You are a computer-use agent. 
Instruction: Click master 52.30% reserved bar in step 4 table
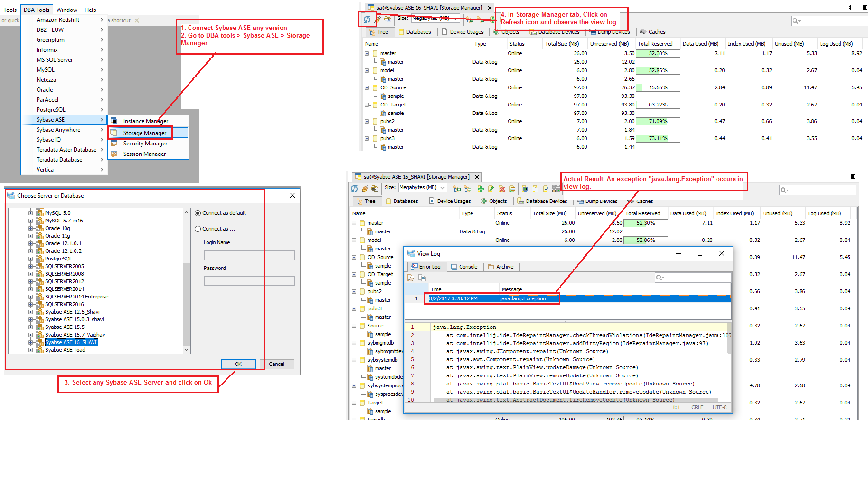[x=658, y=53]
